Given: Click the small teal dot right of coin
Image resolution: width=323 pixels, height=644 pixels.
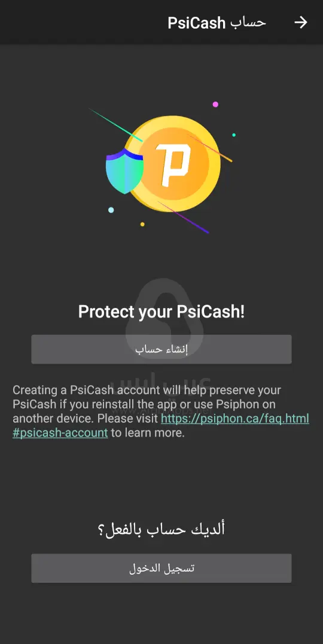Looking at the screenshot, I should (x=234, y=135).
